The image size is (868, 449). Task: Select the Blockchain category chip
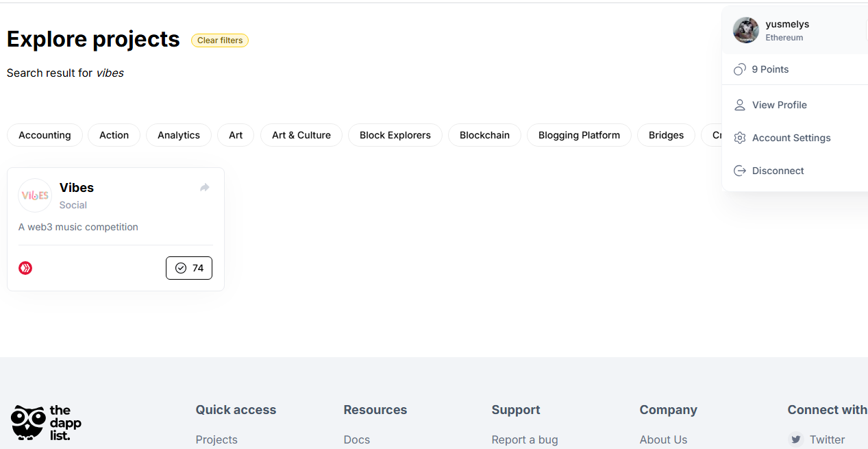pyautogui.click(x=484, y=135)
